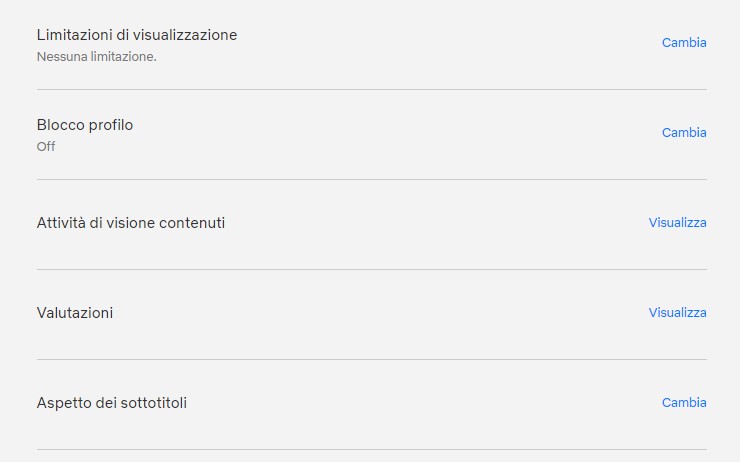740x462 pixels.
Task: Click Cambia for Aspetto dei sottotitoli
Action: [684, 403]
